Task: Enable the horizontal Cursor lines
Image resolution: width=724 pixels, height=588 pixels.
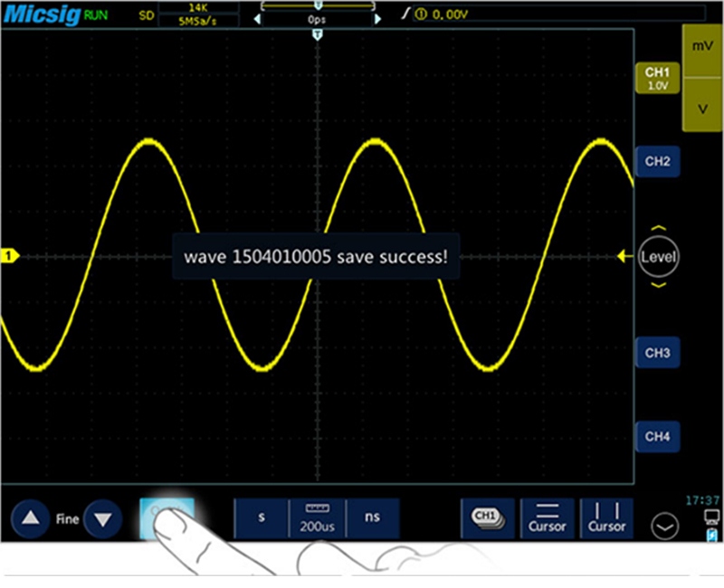Action: (x=547, y=517)
